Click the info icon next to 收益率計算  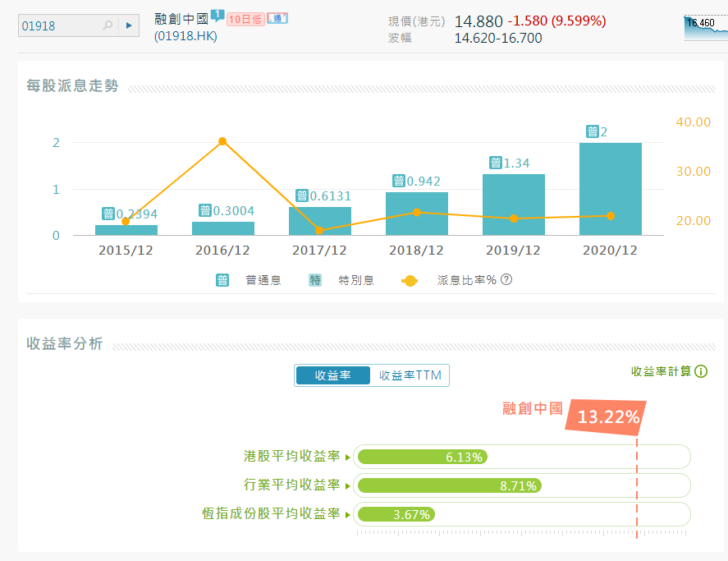coord(701,371)
